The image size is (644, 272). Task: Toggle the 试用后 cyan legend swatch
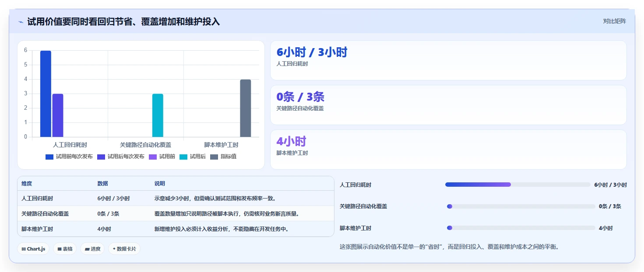click(183, 157)
